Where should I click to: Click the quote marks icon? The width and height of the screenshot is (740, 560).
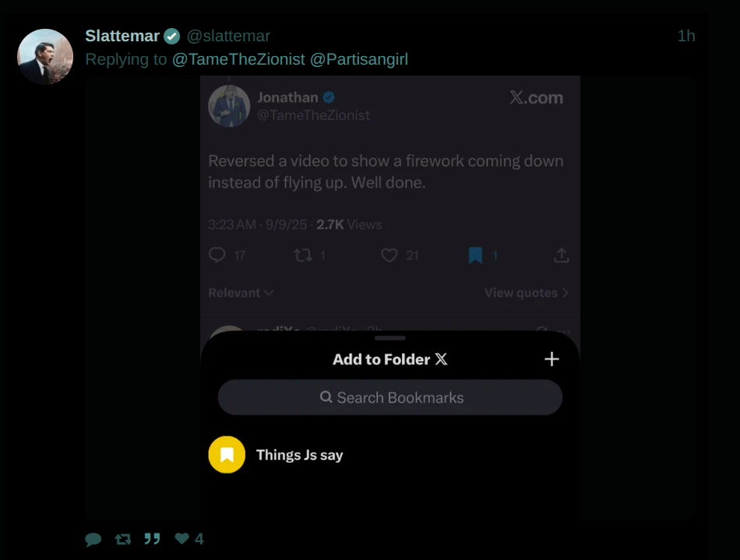tap(152, 538)
